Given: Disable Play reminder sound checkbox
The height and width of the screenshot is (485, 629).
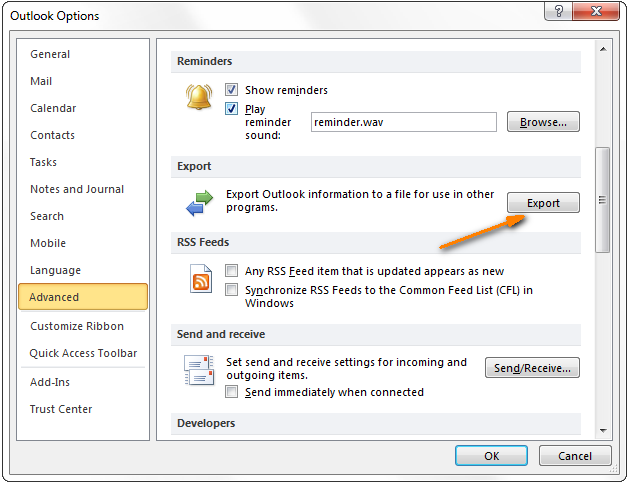Looking at the screenshot, I should 231,109.
